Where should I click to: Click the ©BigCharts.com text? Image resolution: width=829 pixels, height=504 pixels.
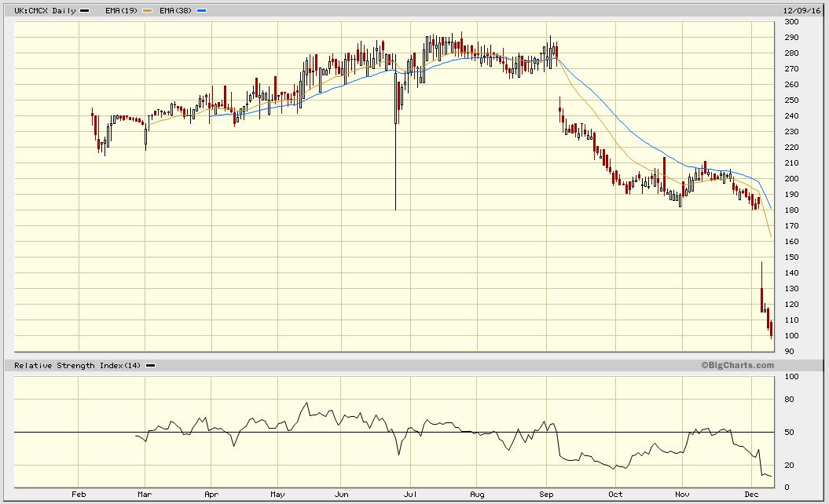coord(738,365)
